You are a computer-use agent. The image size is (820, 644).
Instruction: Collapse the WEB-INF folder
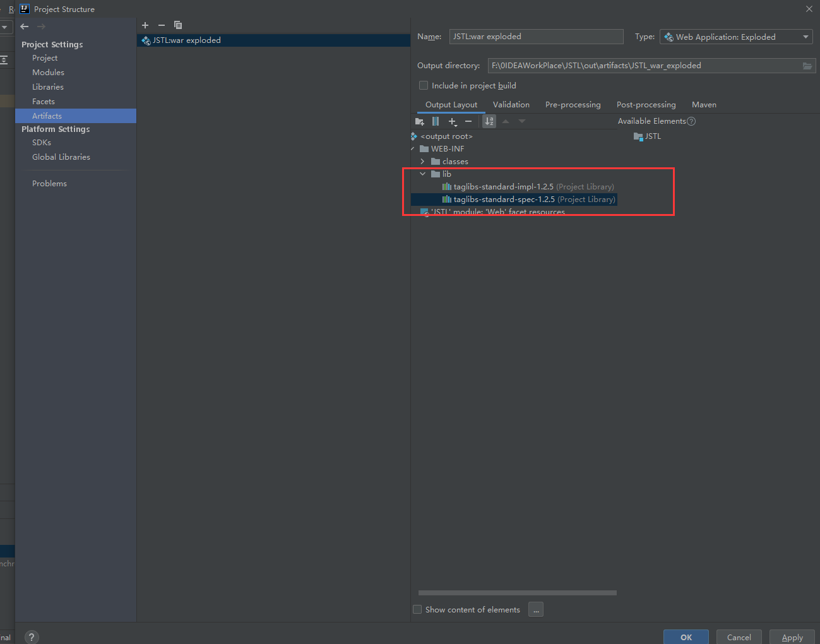pos(413,149)
